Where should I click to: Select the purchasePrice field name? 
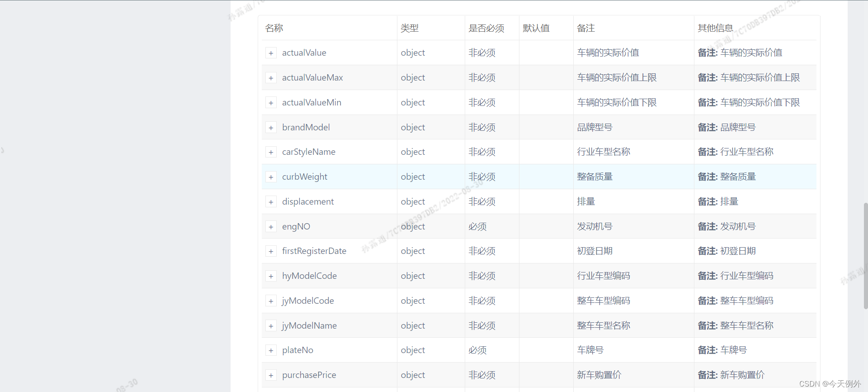(309, 375)
